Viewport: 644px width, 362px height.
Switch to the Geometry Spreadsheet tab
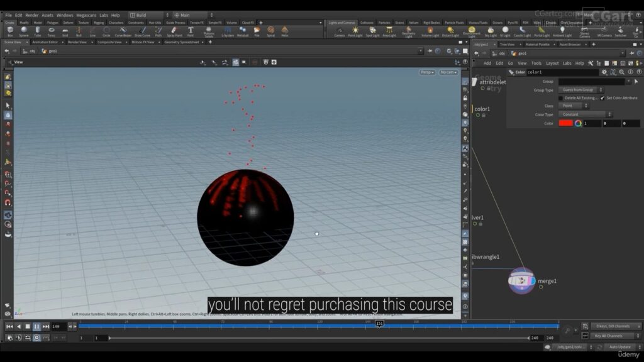(182, 42)
